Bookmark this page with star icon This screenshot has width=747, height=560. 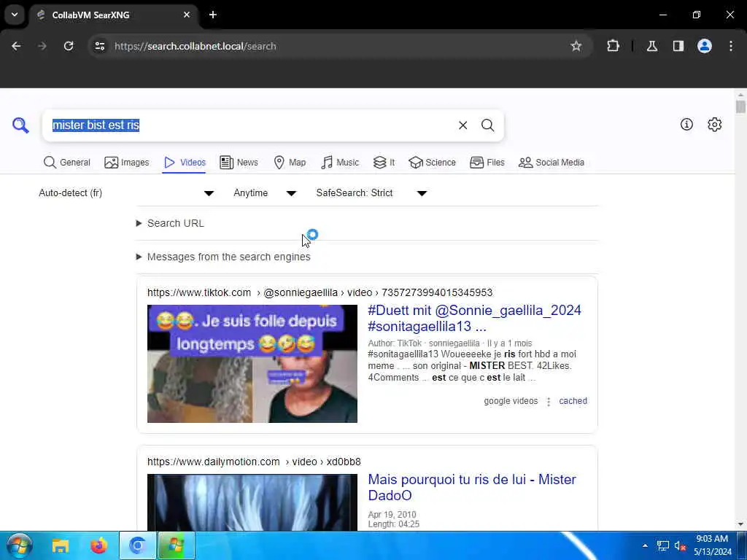[576, 46]
